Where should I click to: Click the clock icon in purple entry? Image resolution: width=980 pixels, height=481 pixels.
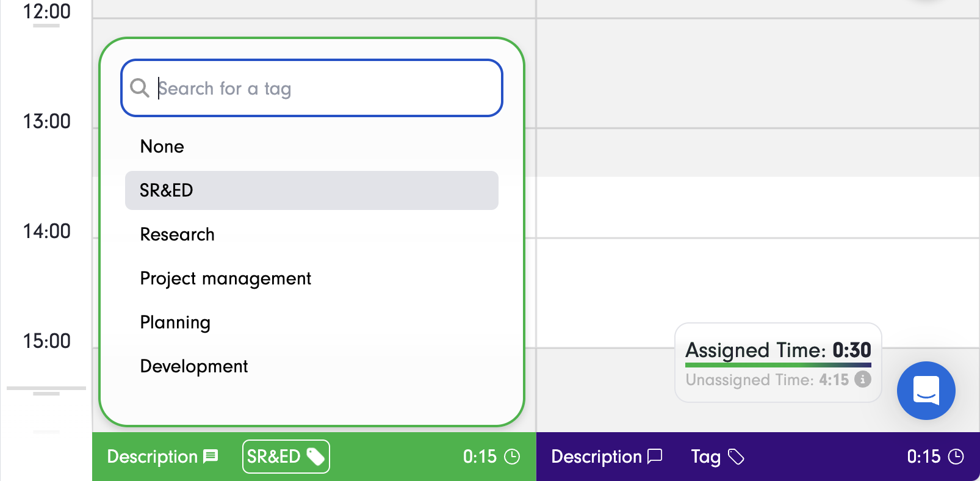[x=956, y=457]
